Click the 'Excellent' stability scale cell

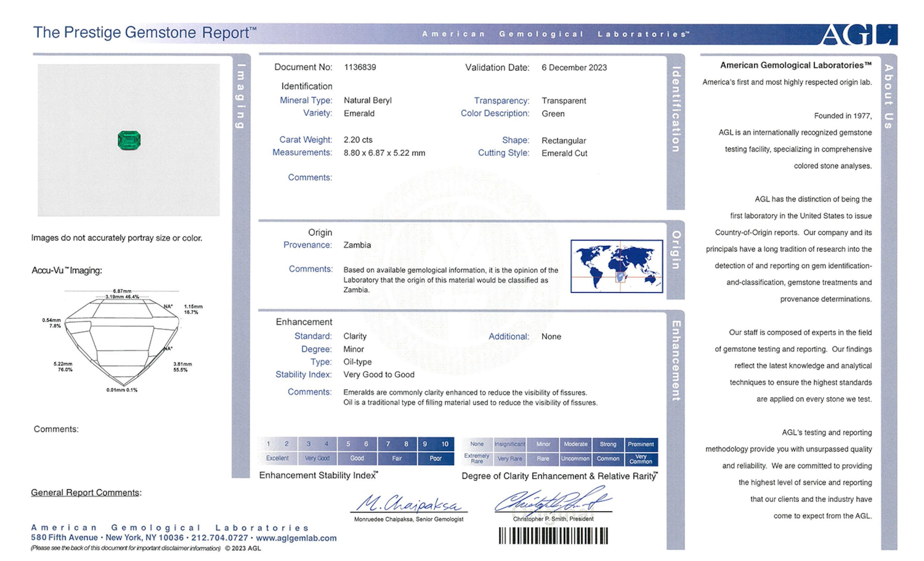[278, 458]
